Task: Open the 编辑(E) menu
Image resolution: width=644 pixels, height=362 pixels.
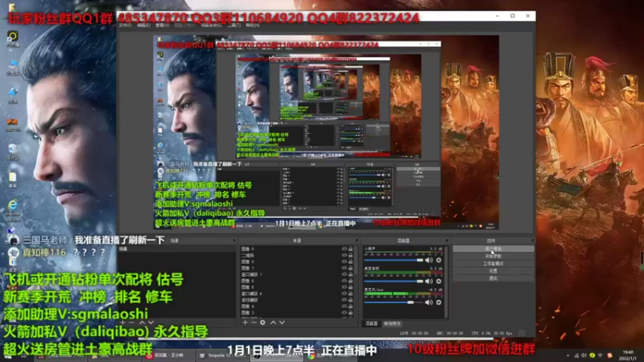Action: pyautogui.click(x=143, y=26)
